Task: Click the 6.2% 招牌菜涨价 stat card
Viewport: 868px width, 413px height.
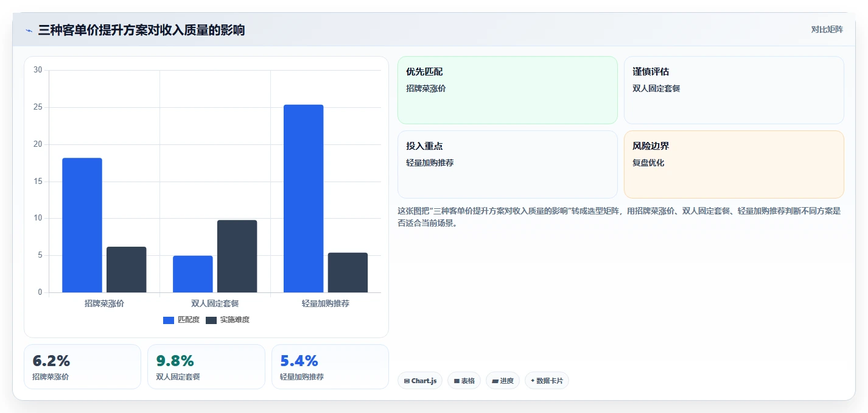Action: (x=82, y=367)
